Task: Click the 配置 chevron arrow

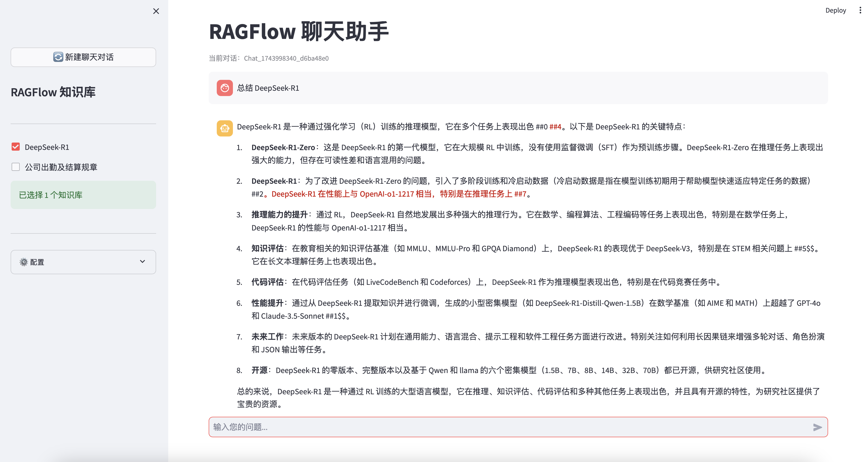Action: coord(142,262)
